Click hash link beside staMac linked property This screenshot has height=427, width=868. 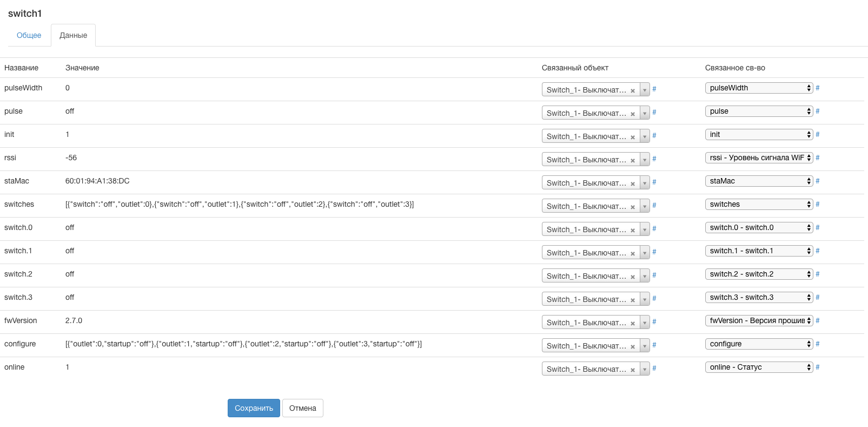coord(817,181)
